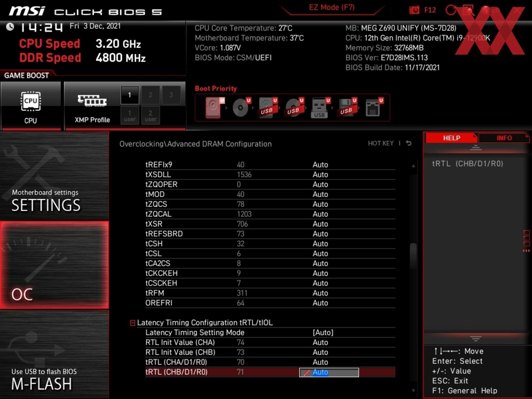Select RTL Init Value (CHB) Auto field
The image size is (532, 399).
click(320, 352)
